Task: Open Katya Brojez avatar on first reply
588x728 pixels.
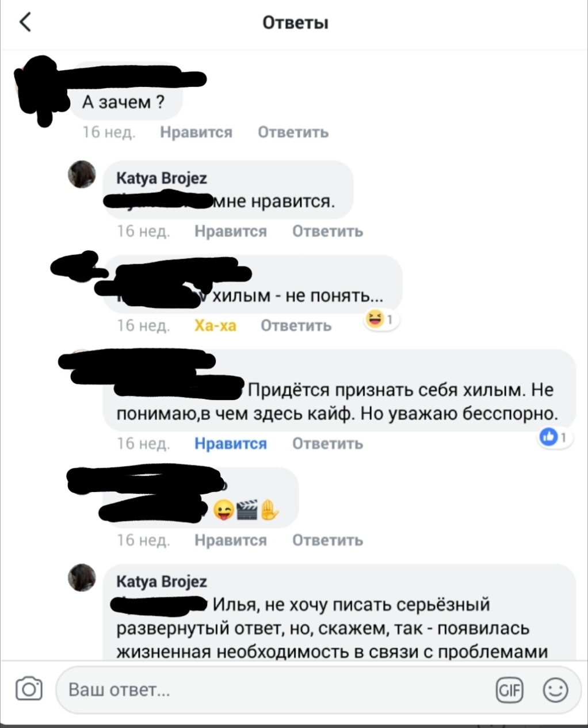Action: pos(82,174)
